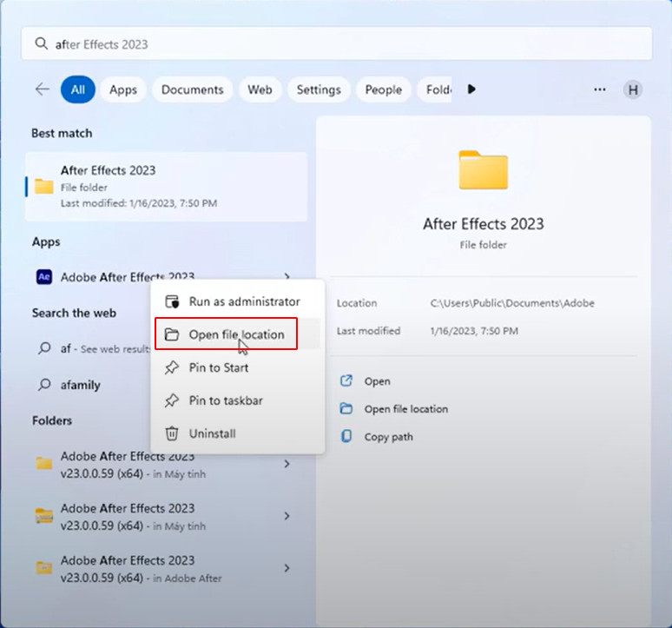Click the large folder icon in preview pane
Viewport: 672px width, 628px height.
483,170
